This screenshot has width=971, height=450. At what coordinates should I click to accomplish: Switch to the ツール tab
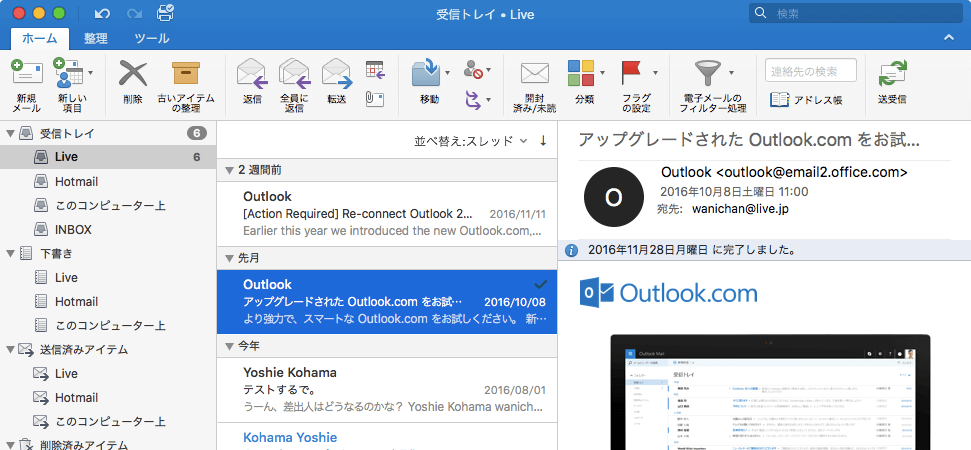coord(152,38)
